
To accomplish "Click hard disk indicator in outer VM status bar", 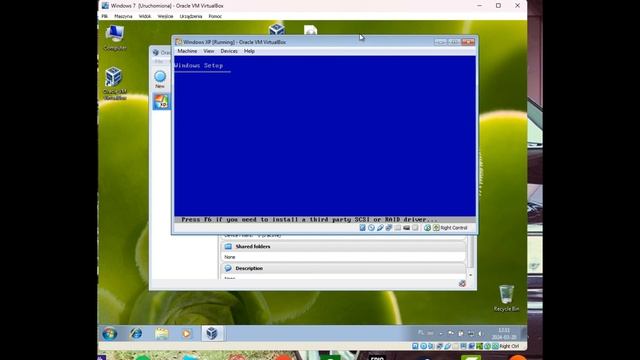I will coord(415,346).
